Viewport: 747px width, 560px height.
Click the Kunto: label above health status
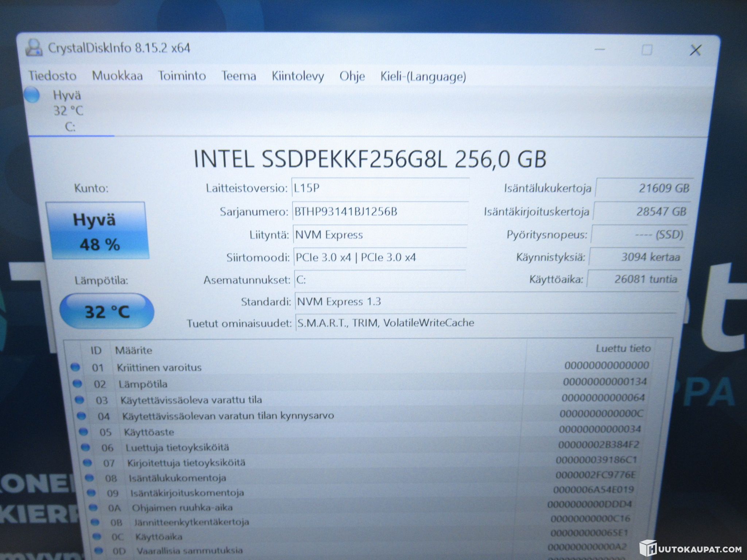(91, 188)
